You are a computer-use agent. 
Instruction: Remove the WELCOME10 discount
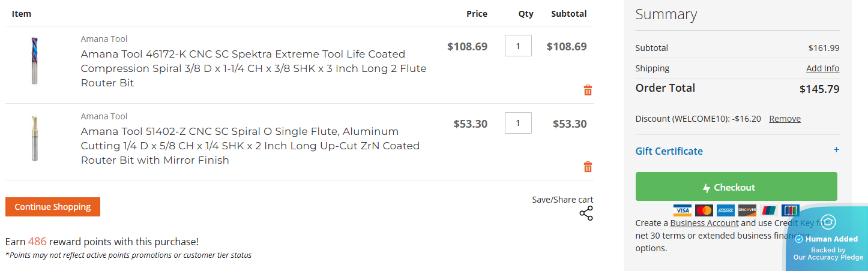(785, 119)
